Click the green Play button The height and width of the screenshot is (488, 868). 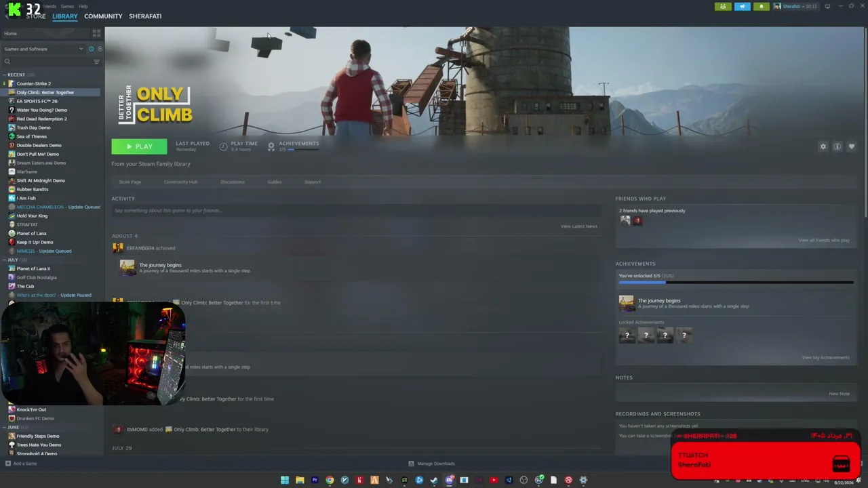coord(139,146)
